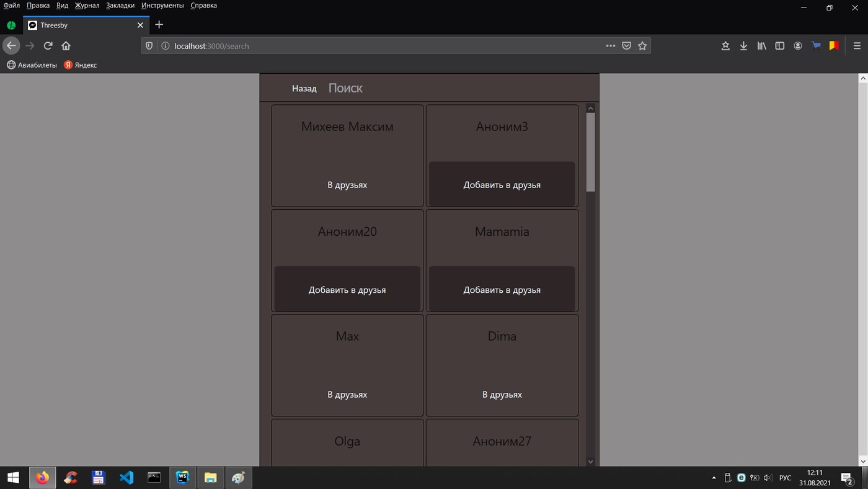The height and width of the screenshot is (489, 868).
Task: Open the Инструменты menu
Action: click(x=162, y=6)
